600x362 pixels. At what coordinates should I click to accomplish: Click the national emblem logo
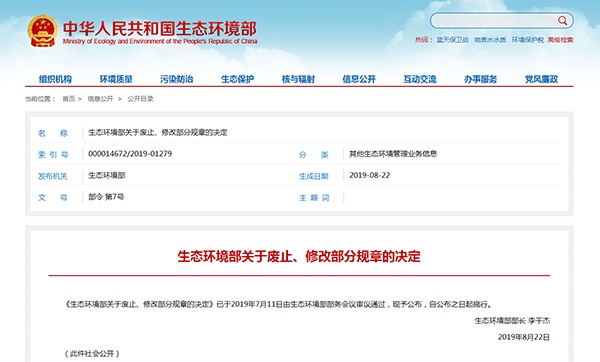(x=42, y=31)
